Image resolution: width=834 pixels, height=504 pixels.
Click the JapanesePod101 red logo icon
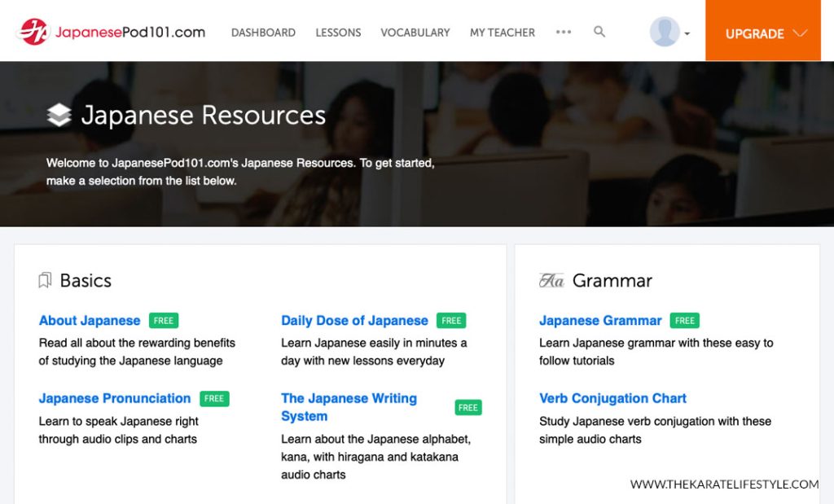(x=33, y=32)
